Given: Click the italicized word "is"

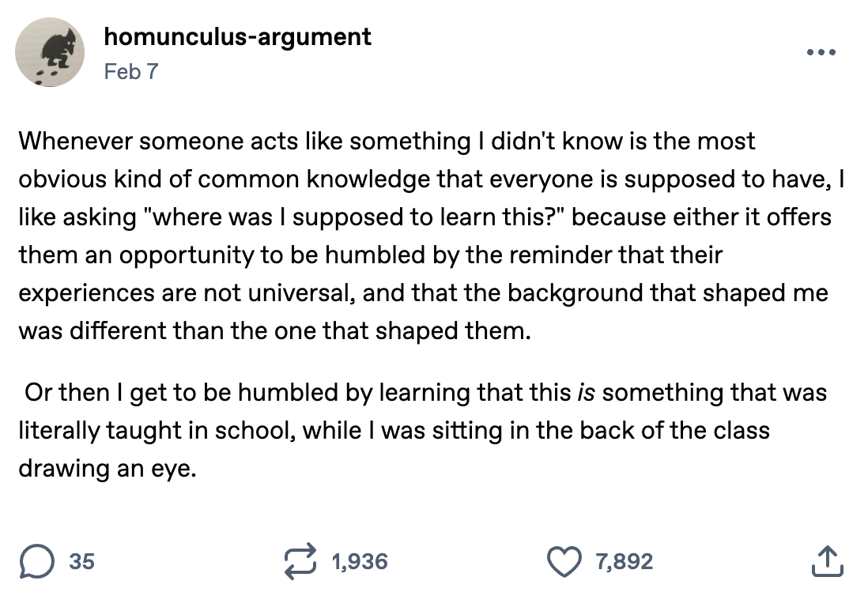Looking at the screenshot, I should [x=585, y=393].
